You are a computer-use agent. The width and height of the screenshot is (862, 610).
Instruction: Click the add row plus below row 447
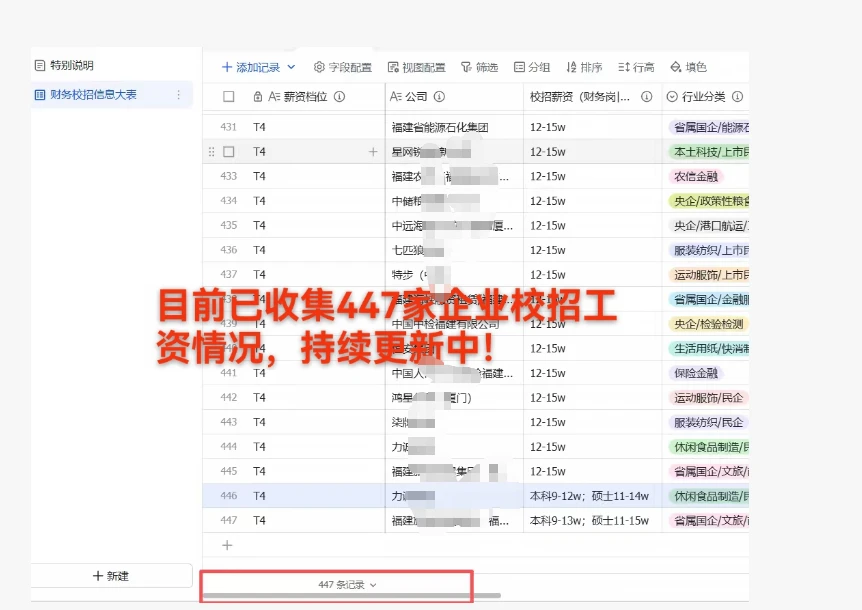click(x=227, y=545)
